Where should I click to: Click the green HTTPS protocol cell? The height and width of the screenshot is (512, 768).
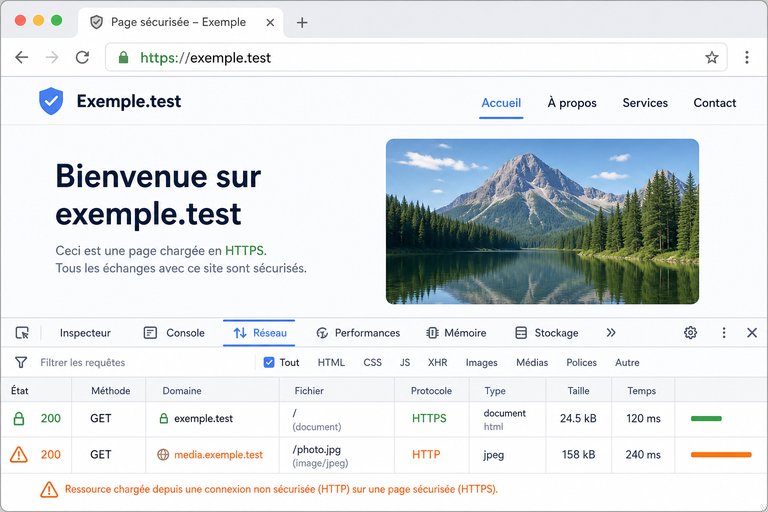(432, 419)
